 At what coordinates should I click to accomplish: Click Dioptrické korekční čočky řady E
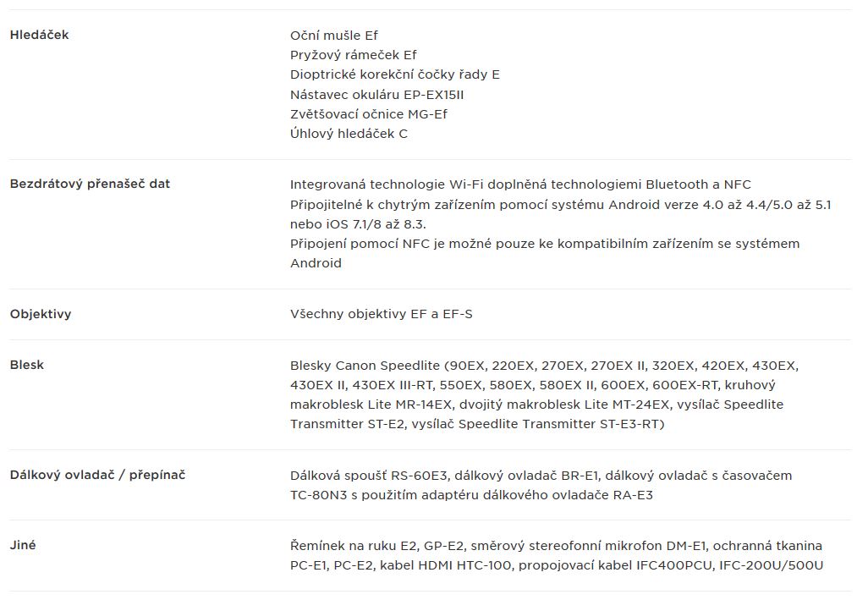point(395,74)
